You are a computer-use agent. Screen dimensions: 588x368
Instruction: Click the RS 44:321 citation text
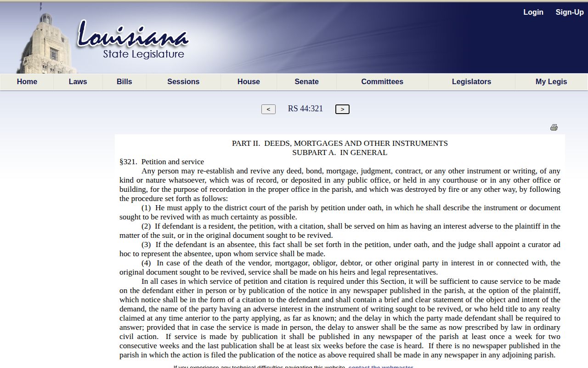click(305, 109)
